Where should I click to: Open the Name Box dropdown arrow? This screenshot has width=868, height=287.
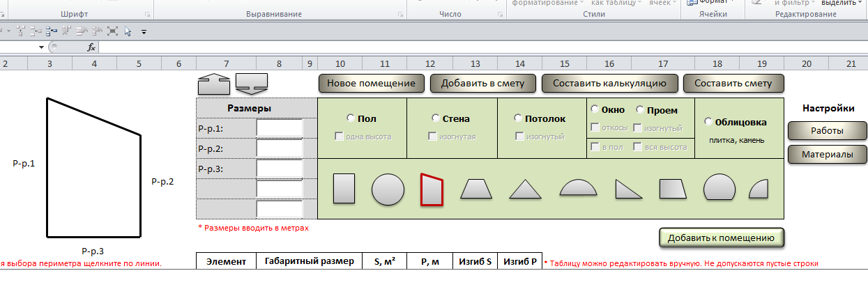tap(42, 47)
